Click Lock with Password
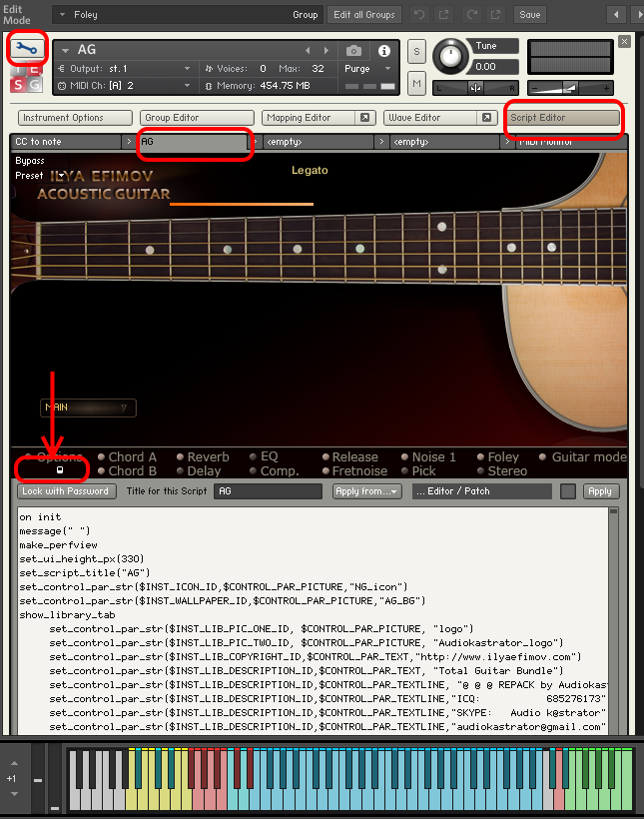This screenshot has width=644, height=819. pos(66,491)
